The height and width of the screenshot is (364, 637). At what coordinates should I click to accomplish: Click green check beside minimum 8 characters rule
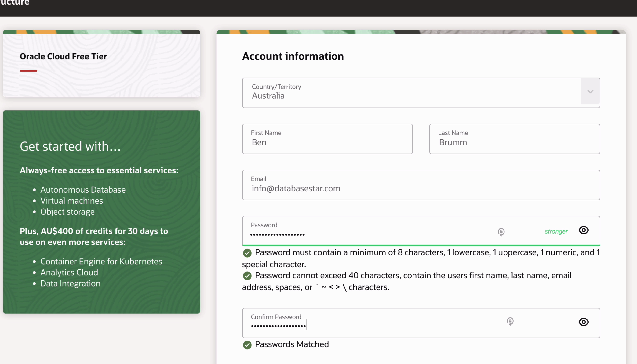click(247, 253)
